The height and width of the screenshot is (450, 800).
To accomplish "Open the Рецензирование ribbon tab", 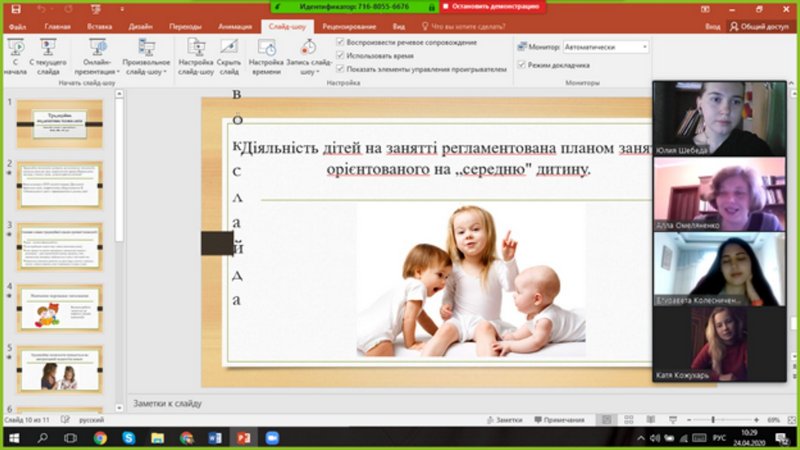I will [x=350, y=27].
